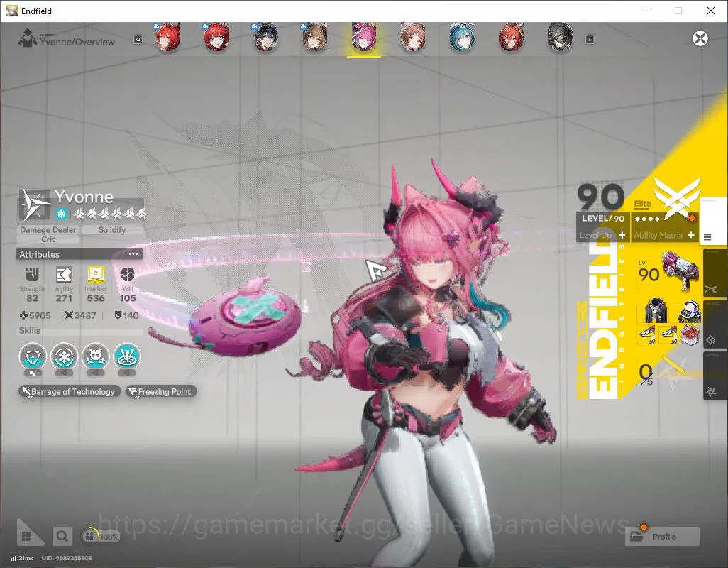The width and height of the screenshot is (728, 568).
Task: Open the grid view icon at bottom left
Action: (26, 537)
